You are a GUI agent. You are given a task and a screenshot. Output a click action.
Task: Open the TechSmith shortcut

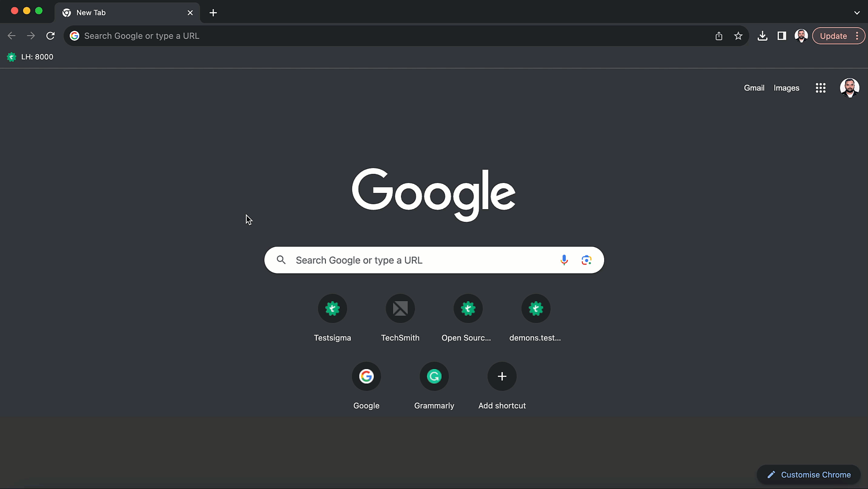(400, 318)
